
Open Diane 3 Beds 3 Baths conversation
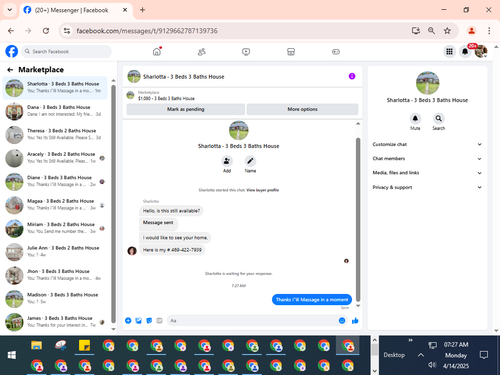(x=55, y=181)
